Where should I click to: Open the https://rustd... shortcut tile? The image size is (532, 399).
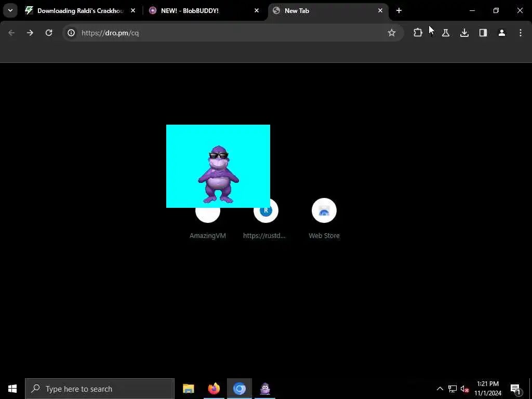click(x=265, y=218)
